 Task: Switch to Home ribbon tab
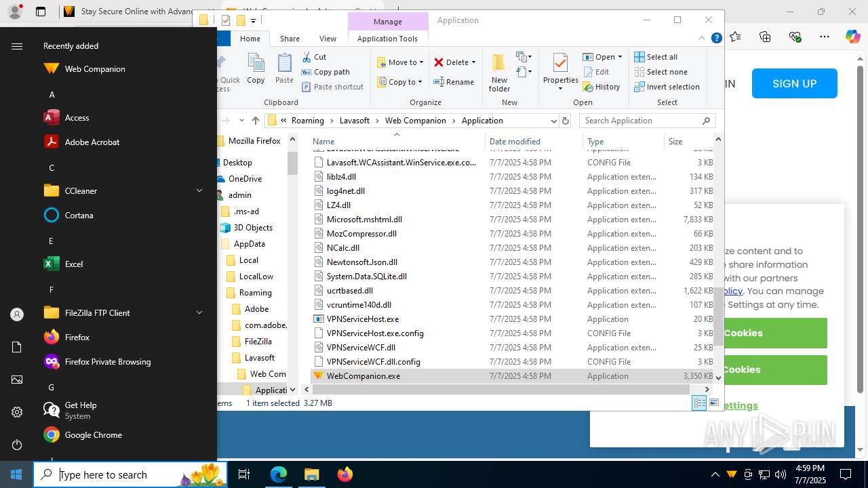(x=250, y=39)
